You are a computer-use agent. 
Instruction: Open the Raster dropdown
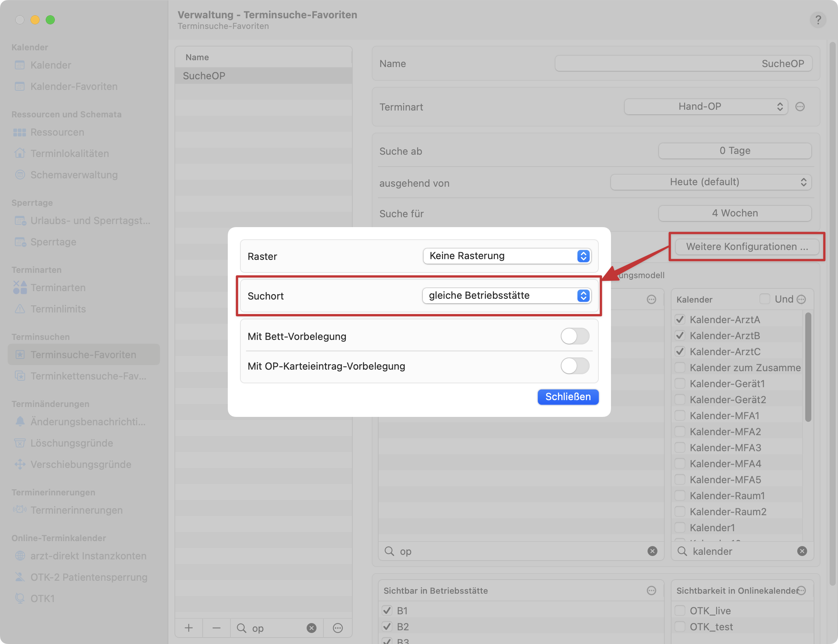click(507, 256)
